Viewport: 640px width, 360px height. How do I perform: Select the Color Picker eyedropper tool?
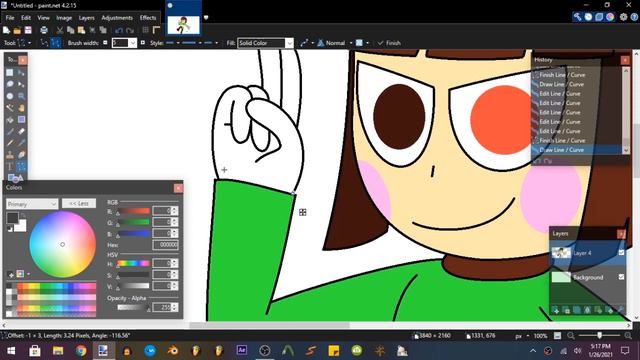point(21,143)
